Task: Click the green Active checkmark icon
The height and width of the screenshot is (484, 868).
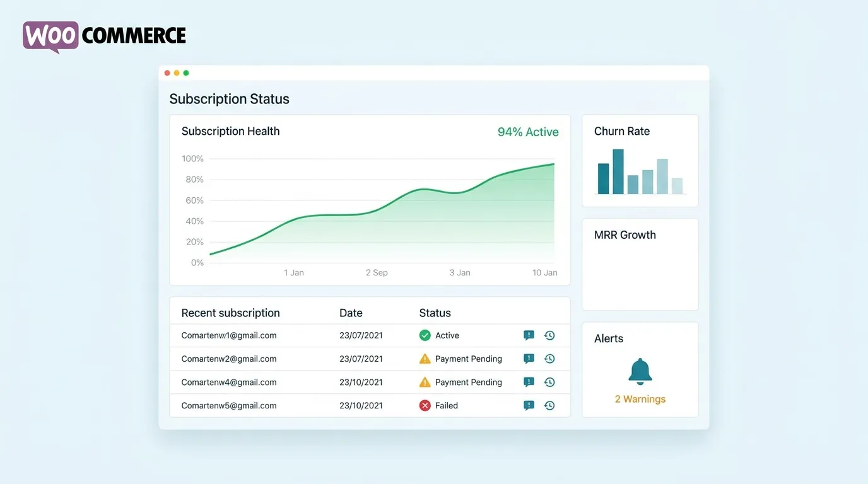Action: coord(425,335)
